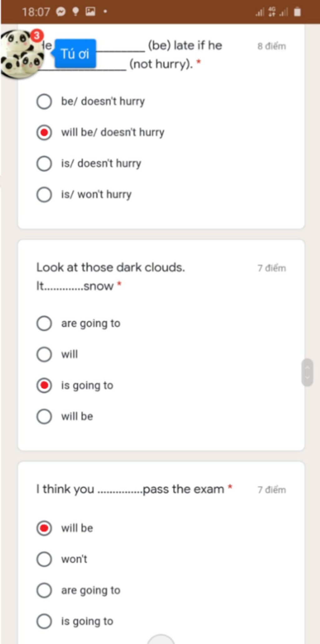
Task: Select "be/ doesn't hurry" option
Action: coord(44,101)
